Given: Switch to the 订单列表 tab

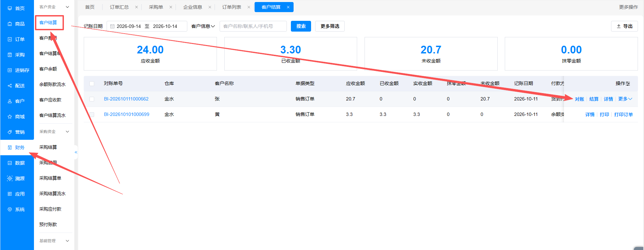Looking at the screenshot, I should [232, 7].
